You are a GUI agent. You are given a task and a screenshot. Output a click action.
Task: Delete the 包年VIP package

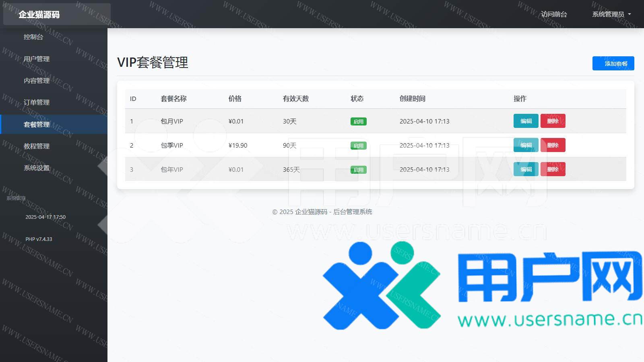pyautogui.click(x=553, y=169)
